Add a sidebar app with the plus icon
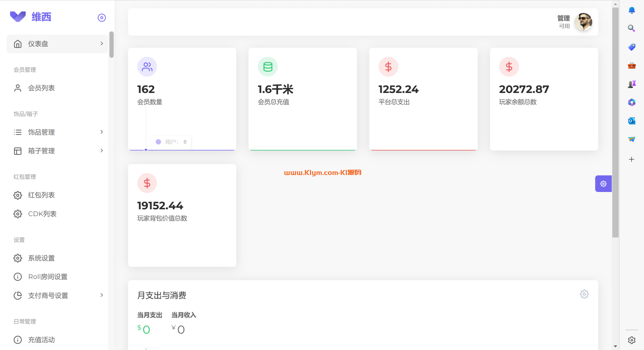This screenshot has width=644, height=350. [631, 159]
